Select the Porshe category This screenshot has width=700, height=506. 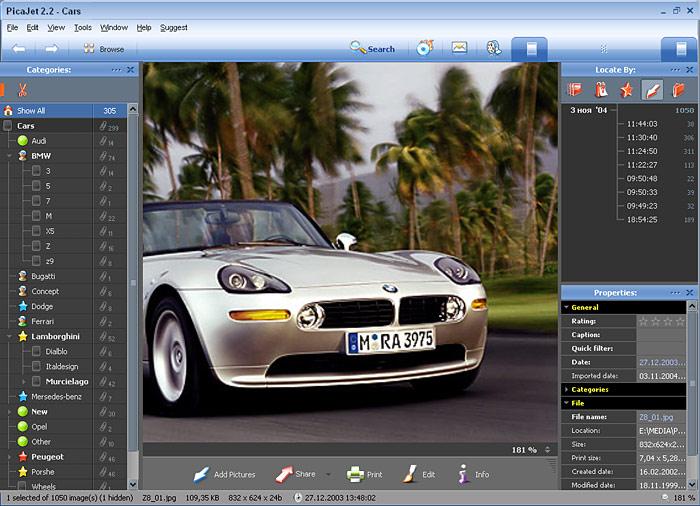click(43, 472)
